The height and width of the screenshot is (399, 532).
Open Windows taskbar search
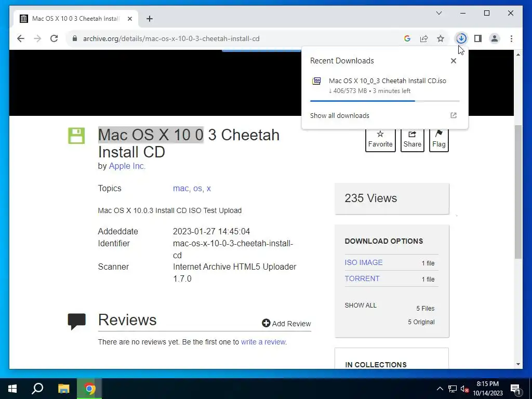(x=37, y=389)
